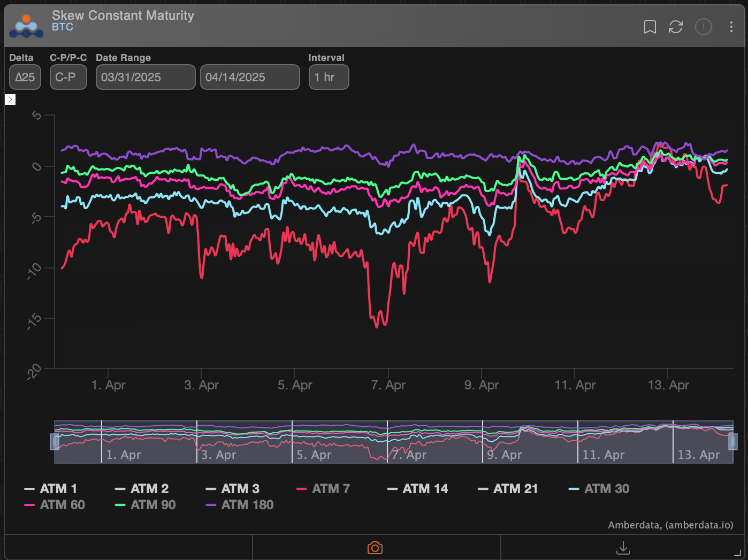Toggle ATM 180 series visibility
Screen dimensions: 748x560
coord(240,505)
